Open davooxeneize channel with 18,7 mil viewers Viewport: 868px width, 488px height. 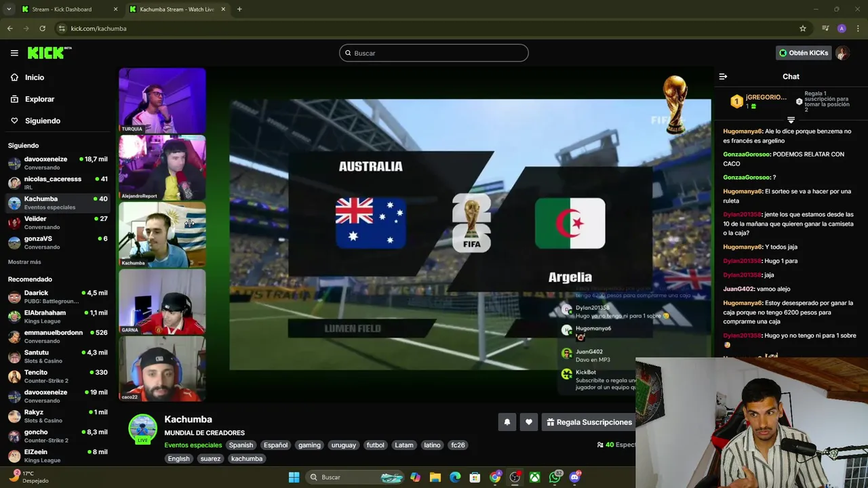coord(58,163)
